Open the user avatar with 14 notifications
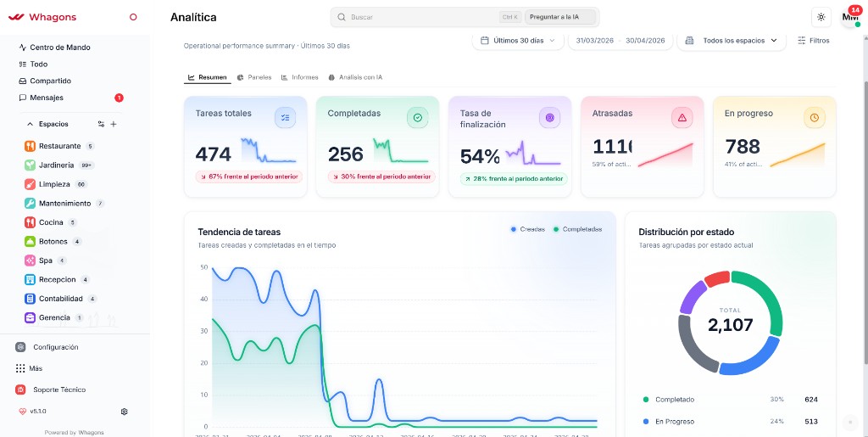 pyautogui.click(x=849, y=17)
